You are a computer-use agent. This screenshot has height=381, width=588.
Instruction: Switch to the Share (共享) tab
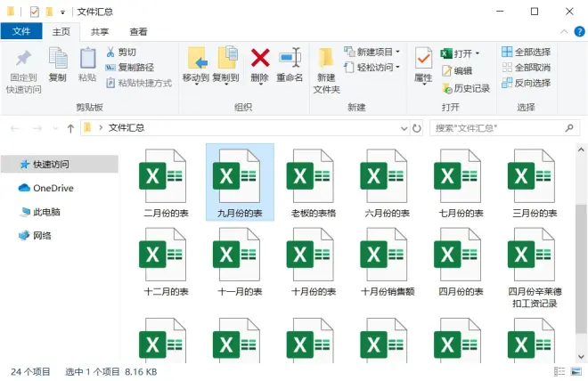click(x=100, y=32)
